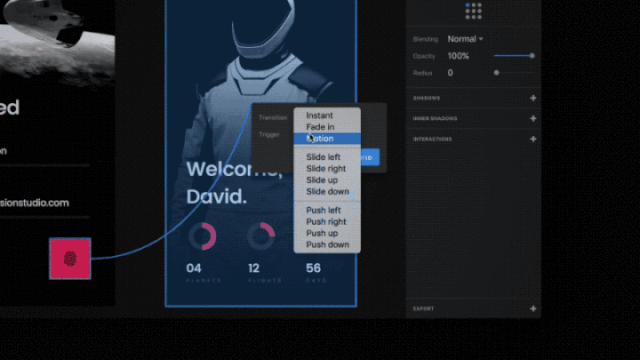Image resolution: width=640 pixels, height=360 pixels.
Task: Choose Slide down transition
Action: [x=327, y=191]
